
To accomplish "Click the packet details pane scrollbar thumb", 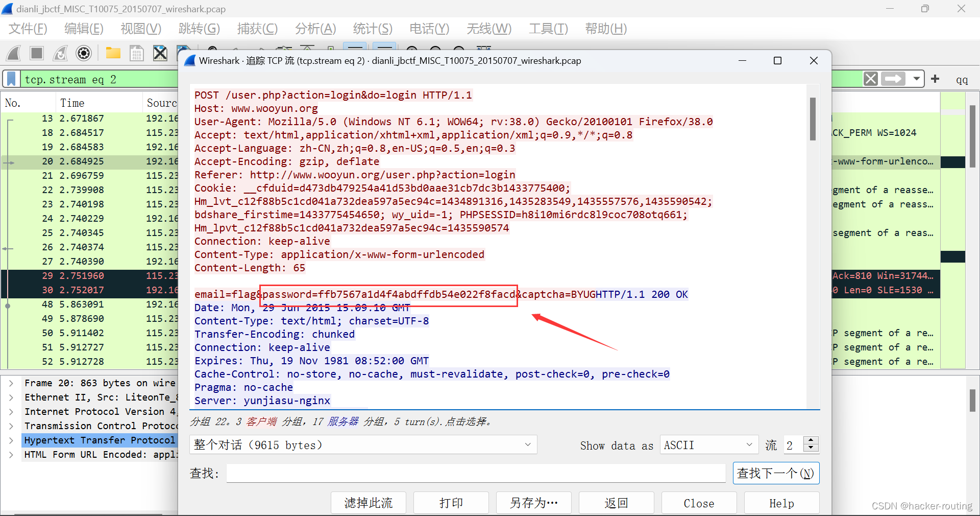I will click(x=973, y=401).
